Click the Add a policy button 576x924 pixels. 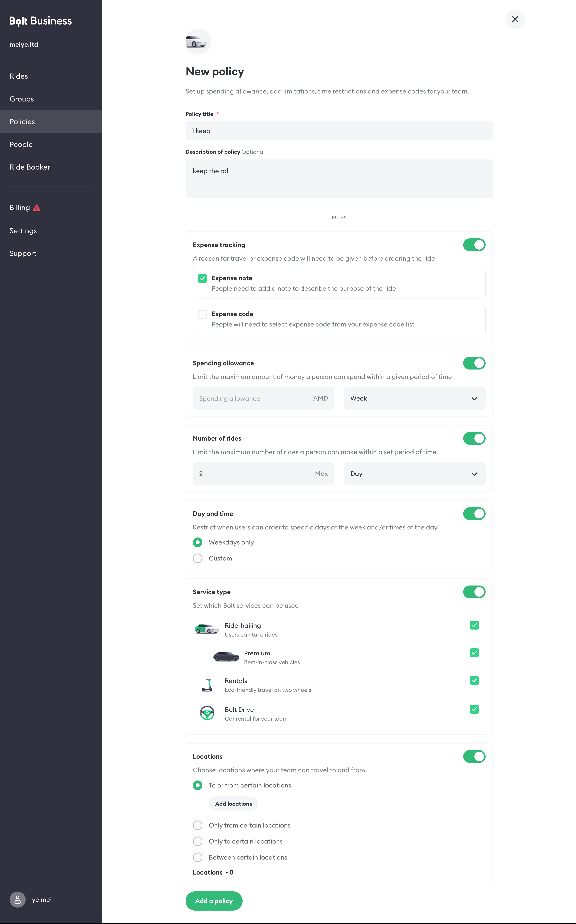click(x=214, y=901)
